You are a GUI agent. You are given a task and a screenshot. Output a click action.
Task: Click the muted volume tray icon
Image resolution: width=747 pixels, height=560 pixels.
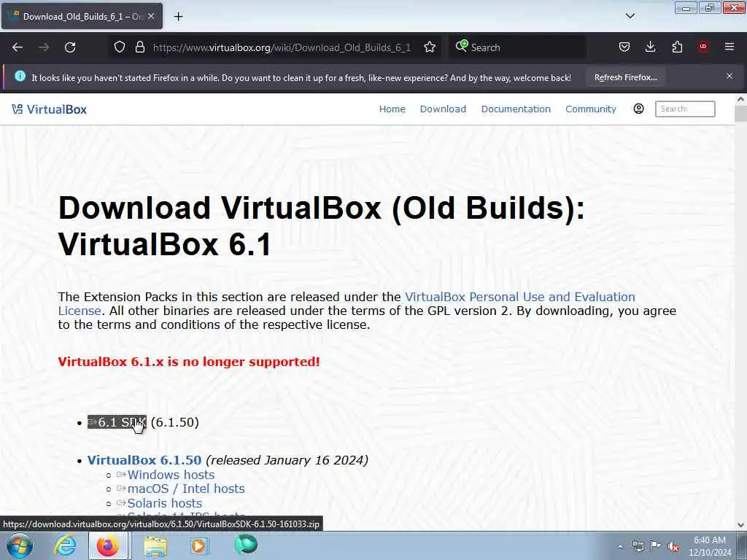(673, 547)
